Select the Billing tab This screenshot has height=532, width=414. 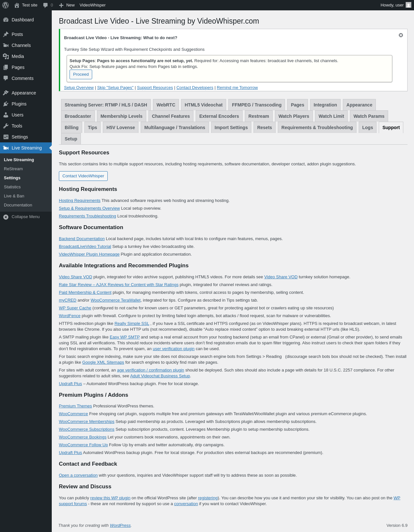(71, 127)
